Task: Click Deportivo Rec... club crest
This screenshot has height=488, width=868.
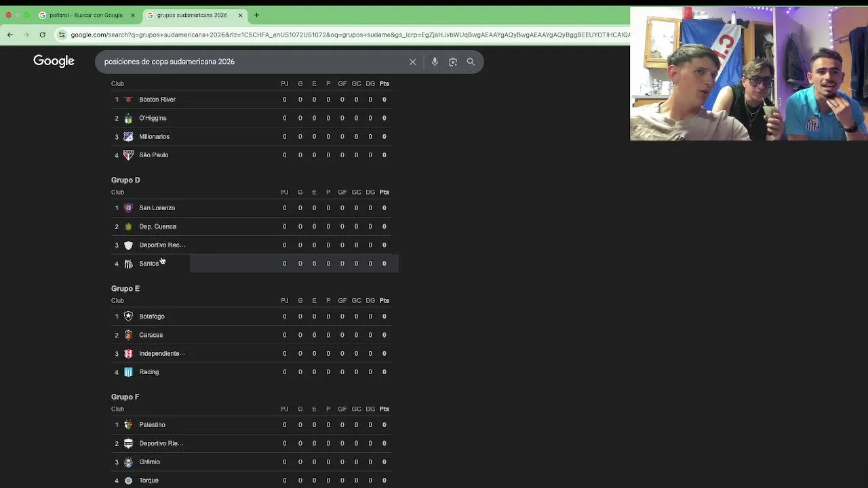Action: pos(128,245)
